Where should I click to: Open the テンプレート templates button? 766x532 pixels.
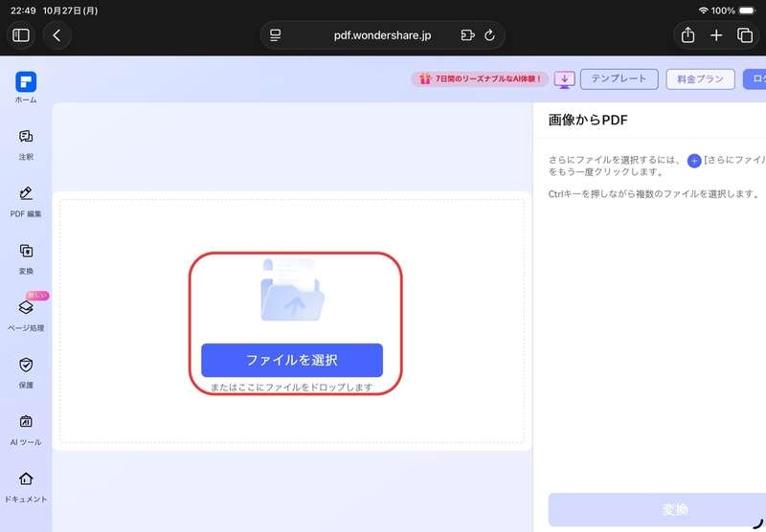(x=619, y=79)
